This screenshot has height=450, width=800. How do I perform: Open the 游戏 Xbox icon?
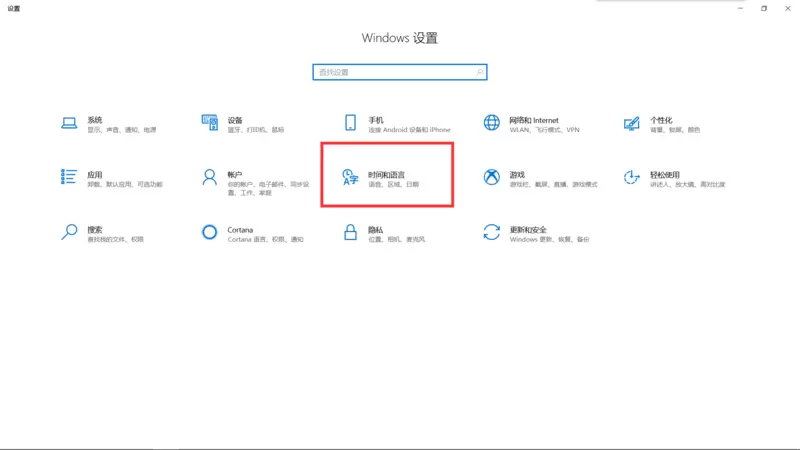pyautogui.click(x=492, y=177)
